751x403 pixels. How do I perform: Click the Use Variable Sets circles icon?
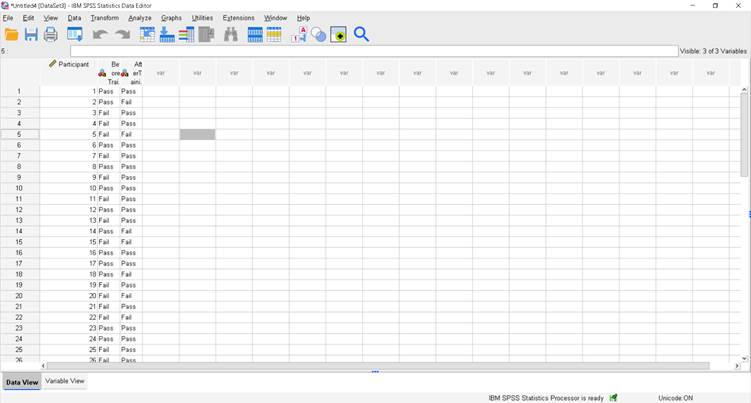(318, 35)
